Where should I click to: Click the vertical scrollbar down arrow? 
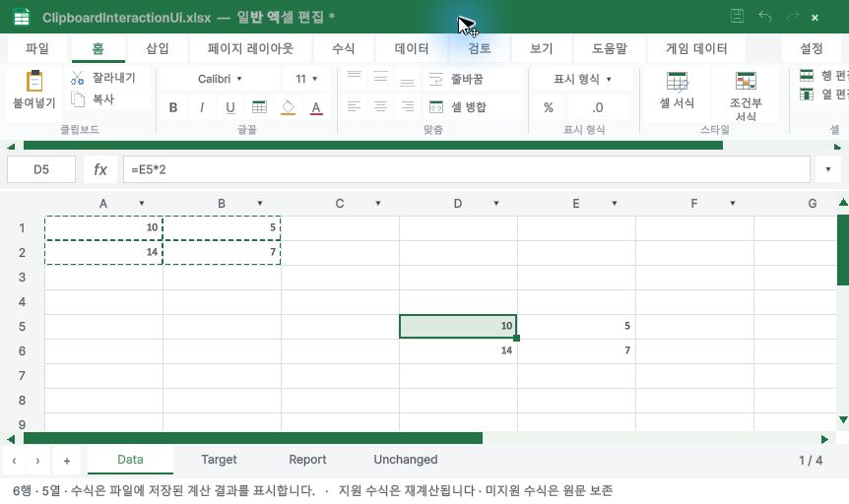click(x=843, y=419)
